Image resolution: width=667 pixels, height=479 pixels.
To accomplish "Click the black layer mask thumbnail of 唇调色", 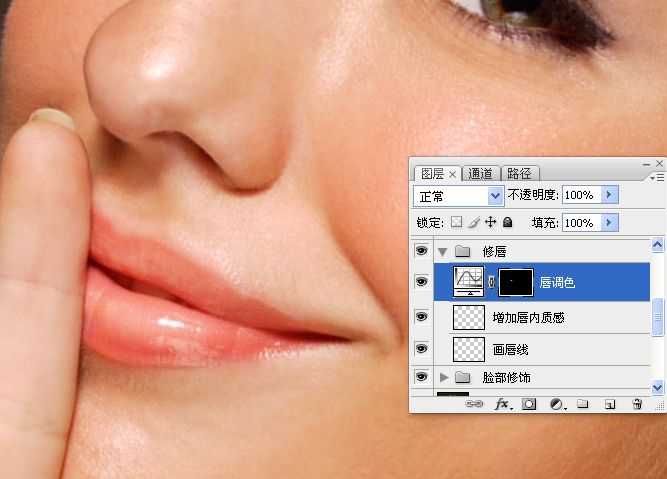I will 516,282.
